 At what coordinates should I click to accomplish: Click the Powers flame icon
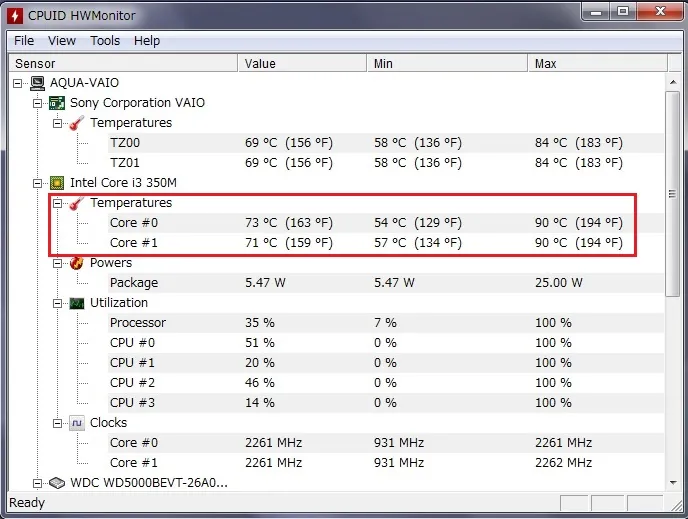point(77,263)
